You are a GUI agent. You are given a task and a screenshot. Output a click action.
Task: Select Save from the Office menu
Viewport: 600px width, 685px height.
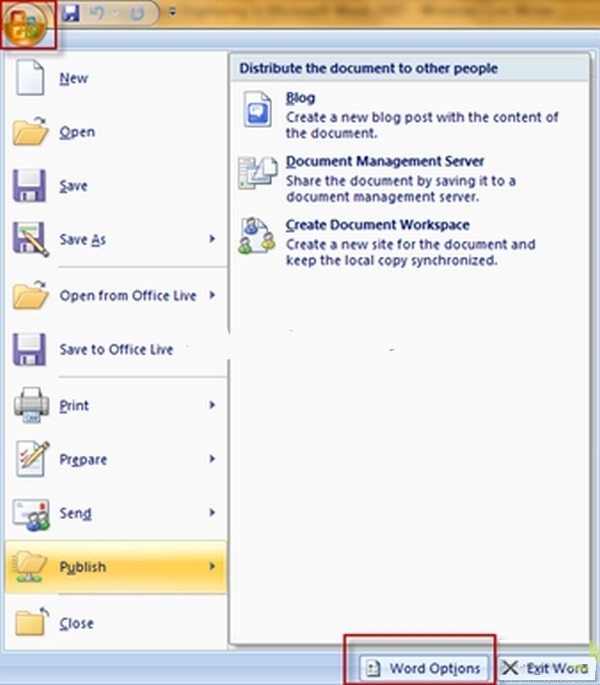[73, 186]
